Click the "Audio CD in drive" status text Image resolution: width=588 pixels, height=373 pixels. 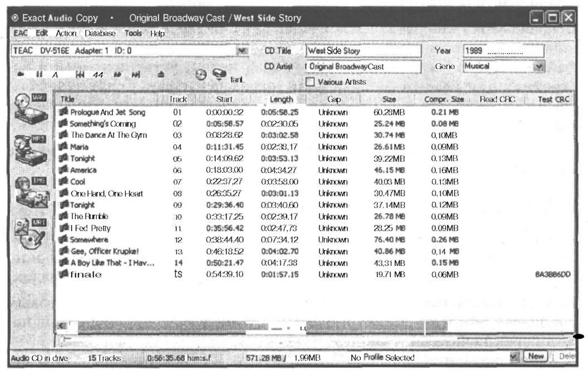click(x=40, y=358)
